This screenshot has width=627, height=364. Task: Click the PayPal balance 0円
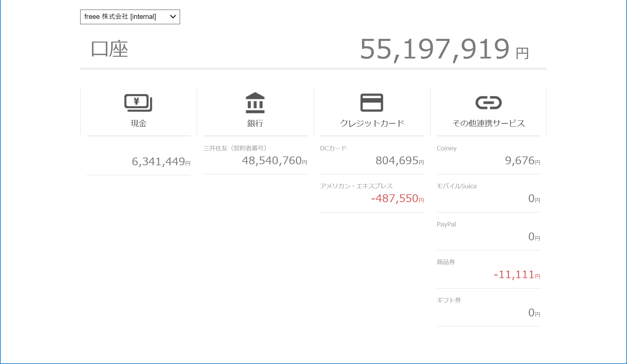[534, 237]
